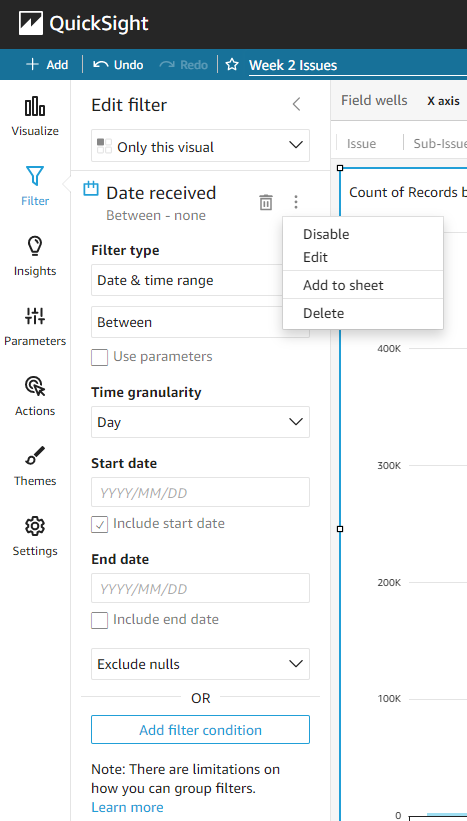
Task: Open the Visualize panel
Action: coord(35,116)
